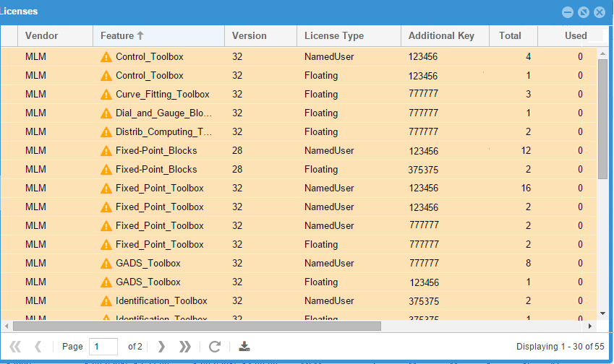
Task: Click warning icon beside Distrib_Computing_T...
Action: pyautogui.click(x=106, y=132)
